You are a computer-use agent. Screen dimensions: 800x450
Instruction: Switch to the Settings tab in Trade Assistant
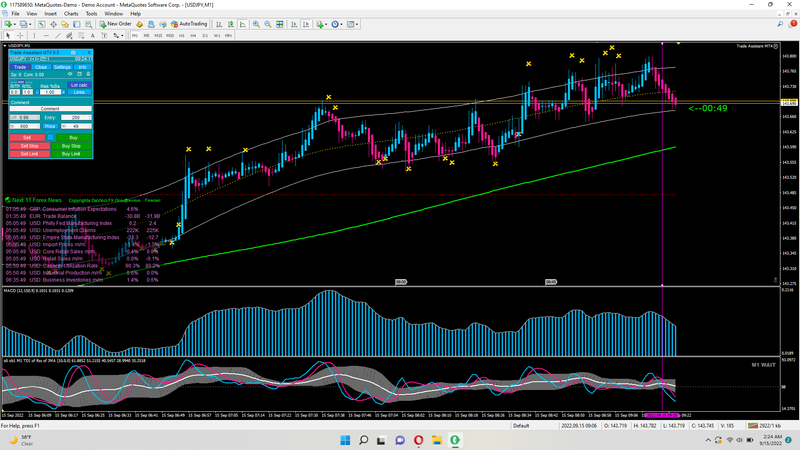coord(62,67)
